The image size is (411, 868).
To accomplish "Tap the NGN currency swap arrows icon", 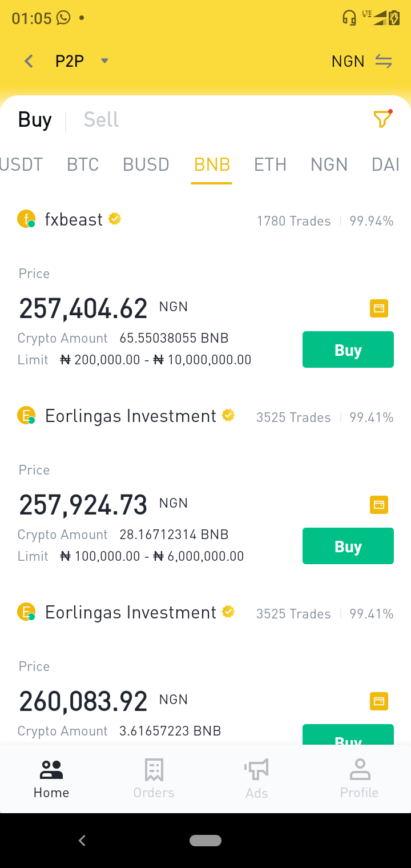I will click(384, 61).
